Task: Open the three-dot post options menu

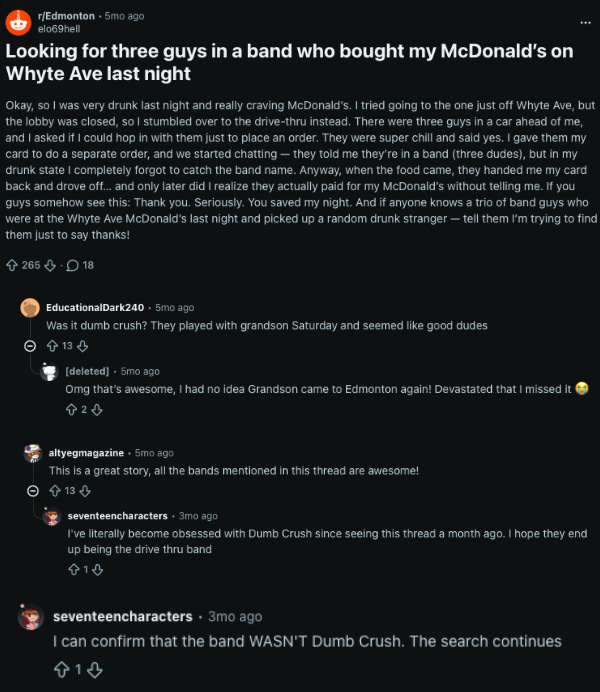Action: point(585,23)
